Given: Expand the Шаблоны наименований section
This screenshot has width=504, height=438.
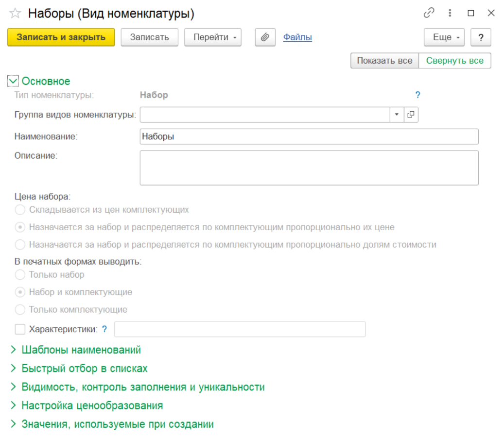Looking at the screenshot, I should pos(81,350).
